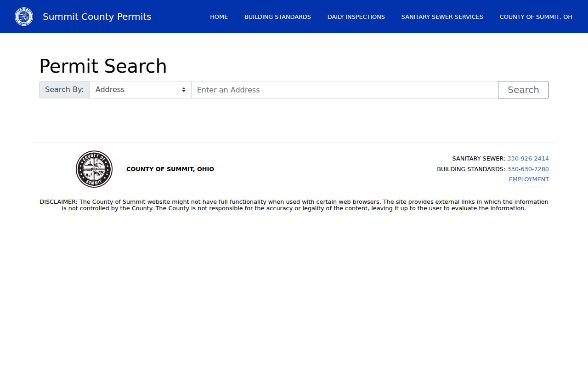
Task: Open the EMPLOYMENT footer link
Action: tap(529, 179)
